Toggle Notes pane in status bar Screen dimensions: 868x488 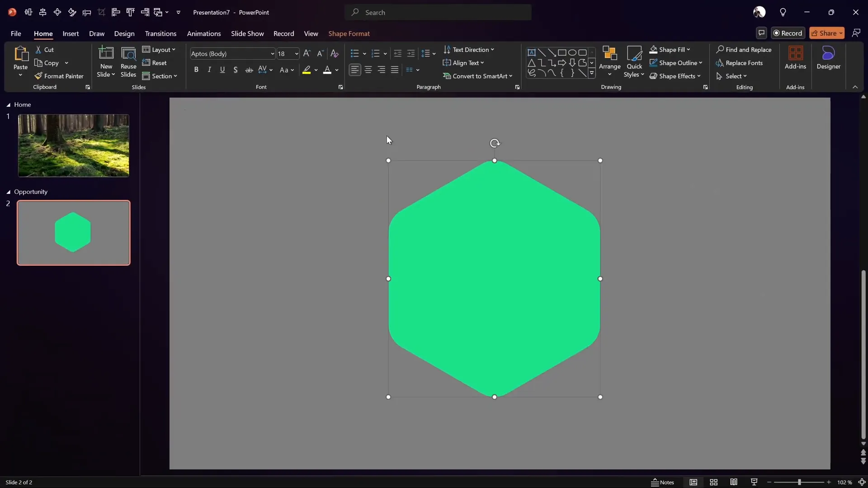662,482
